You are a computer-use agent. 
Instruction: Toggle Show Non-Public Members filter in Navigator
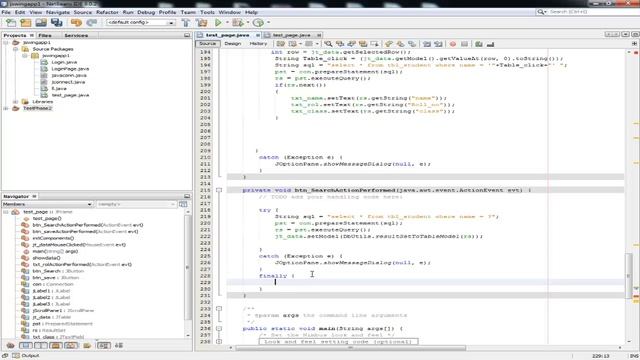click(56, 346)
